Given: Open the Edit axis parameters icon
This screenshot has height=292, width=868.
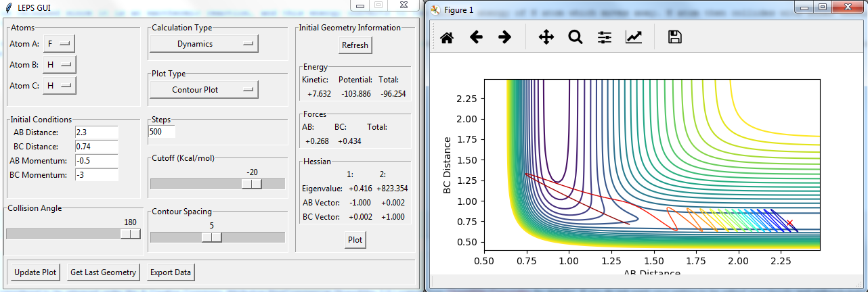Looking at the screenshot, I should coord(634,38).
